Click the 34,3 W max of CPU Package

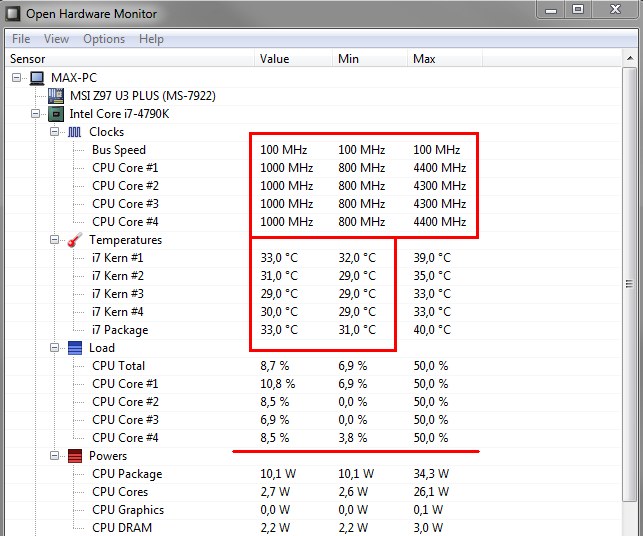coord(431,474)
